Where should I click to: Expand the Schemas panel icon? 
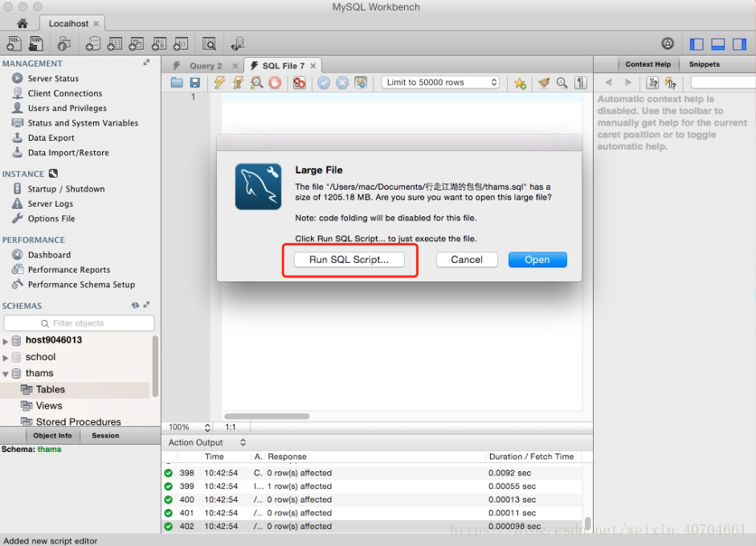pyautogui.click(x=146, y=305)
